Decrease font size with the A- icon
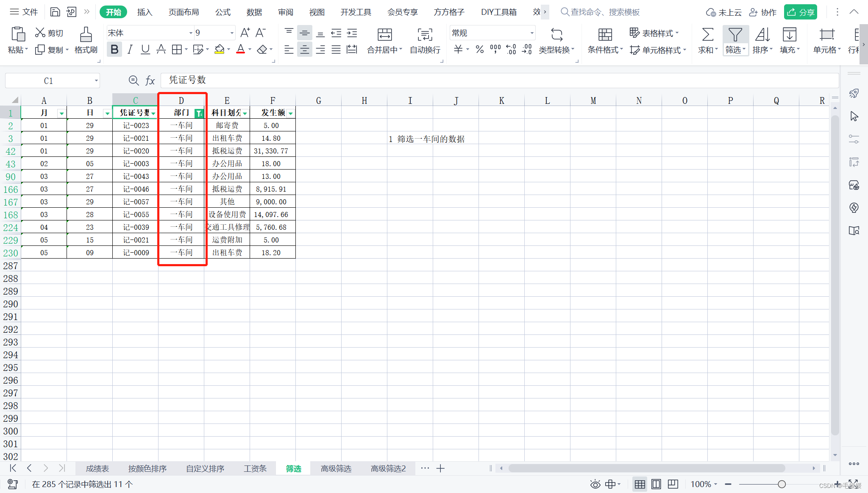The height and width of the screenshot is (493, 868). click(x=260, y=33)
